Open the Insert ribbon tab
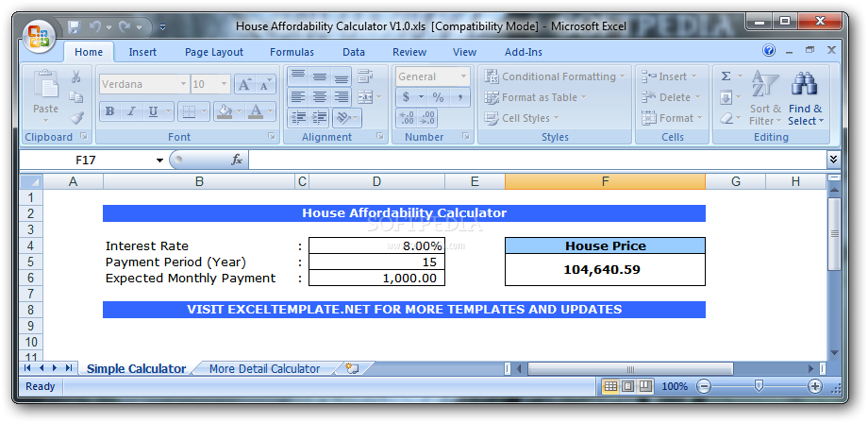 142,52
